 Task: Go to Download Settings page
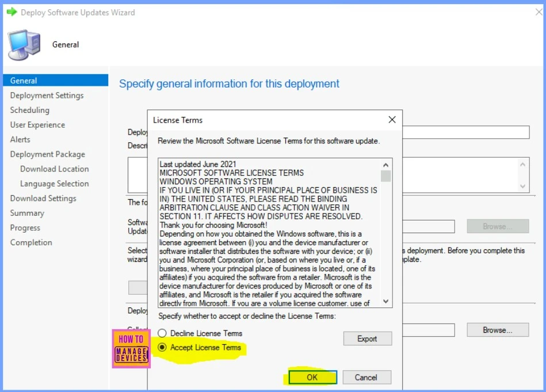click(43, 198)
